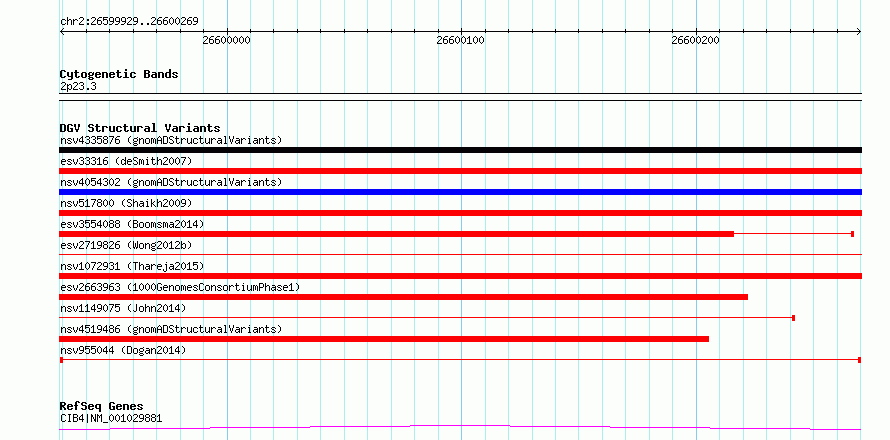890x440 pixels.
Task: Click the red esv2663963 variant bar
Action: [x=404, y=297]
